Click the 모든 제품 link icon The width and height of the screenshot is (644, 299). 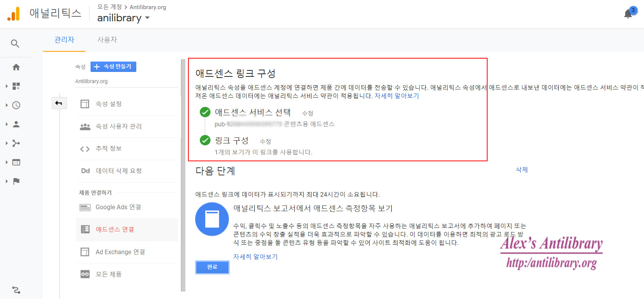tap(85, 274)
